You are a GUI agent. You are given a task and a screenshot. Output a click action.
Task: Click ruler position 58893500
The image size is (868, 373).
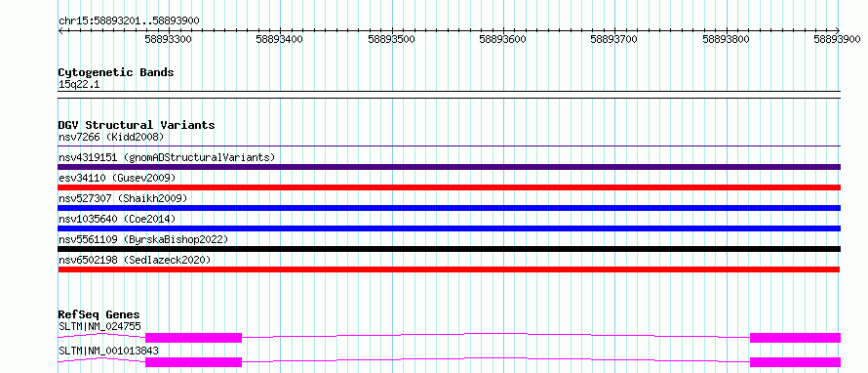click(392, 39)
